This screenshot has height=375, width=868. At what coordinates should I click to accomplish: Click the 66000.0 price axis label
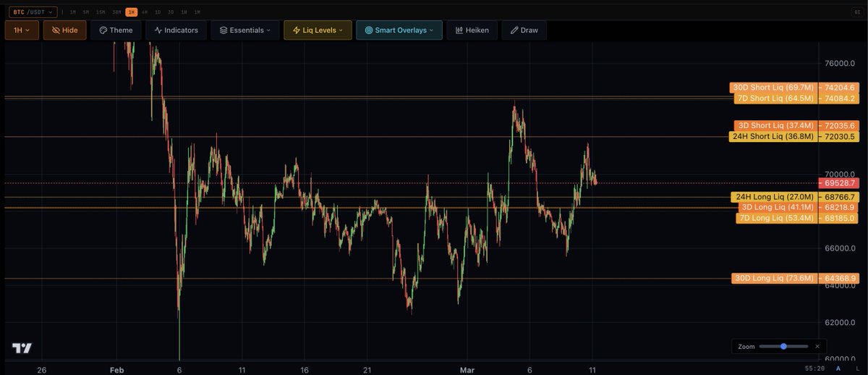841,248
